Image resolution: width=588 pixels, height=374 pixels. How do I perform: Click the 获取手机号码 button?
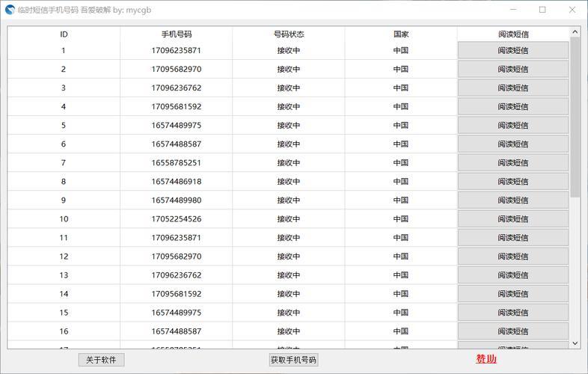[293, 360]
